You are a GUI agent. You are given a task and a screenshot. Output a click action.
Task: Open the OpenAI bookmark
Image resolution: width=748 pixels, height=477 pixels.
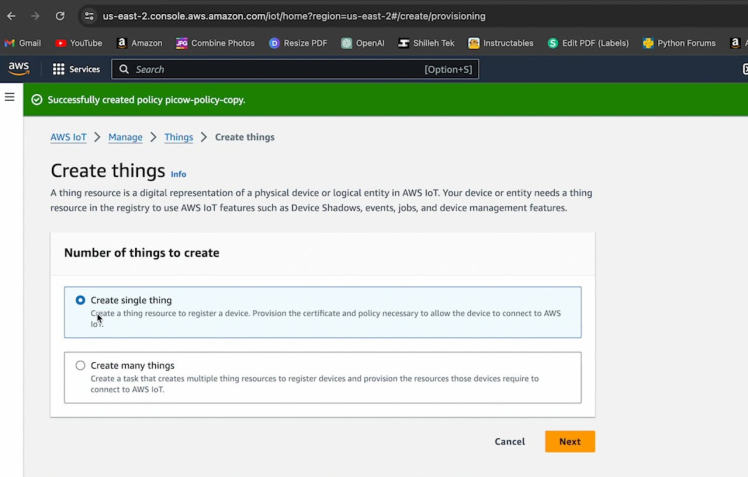pos(363,43)
